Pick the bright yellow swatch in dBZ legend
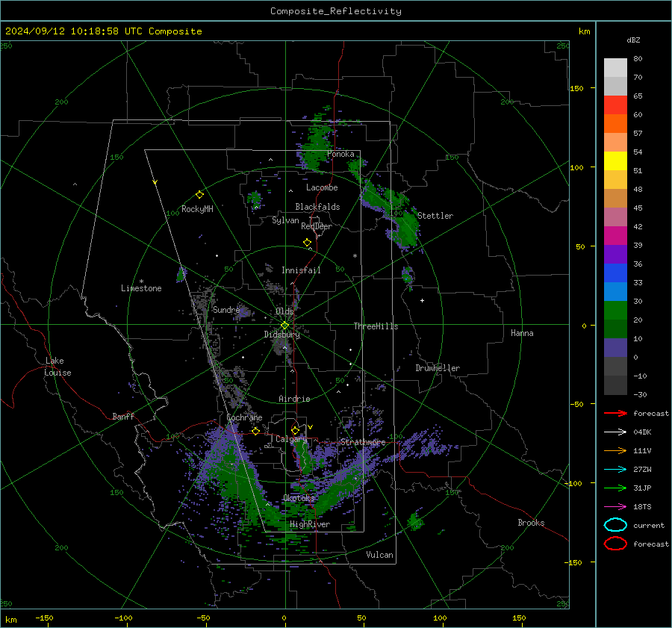 (x=615, y=161)
